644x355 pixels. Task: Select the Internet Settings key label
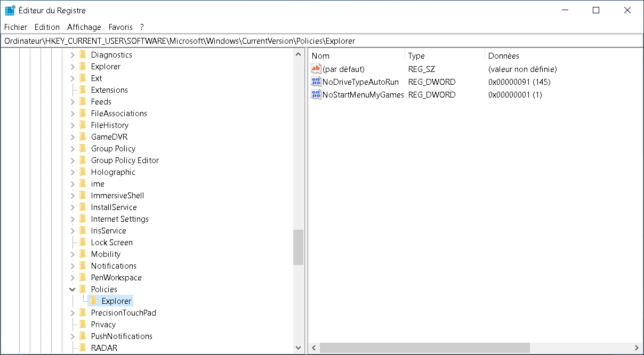click(120, 219)
